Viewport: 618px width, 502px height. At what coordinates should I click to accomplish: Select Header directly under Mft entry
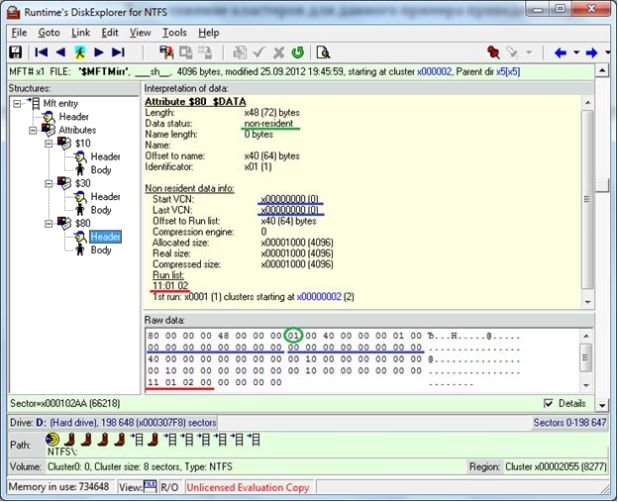click(74, 117)
